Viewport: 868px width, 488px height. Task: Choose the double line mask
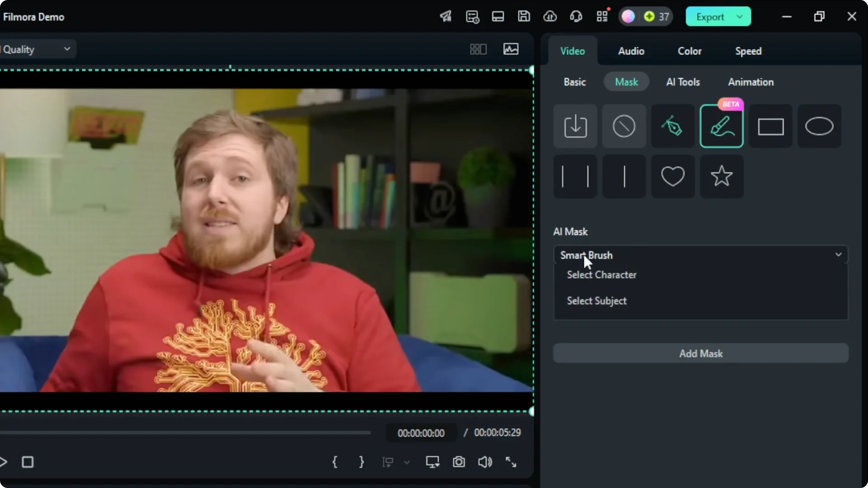point(575,176)
